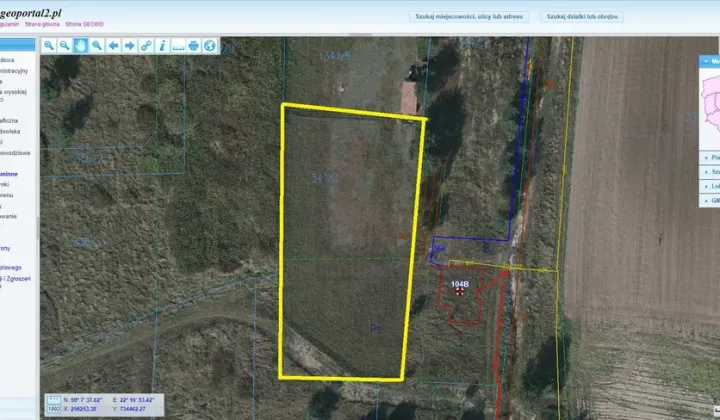Select the distance measure ruler tool
This screenshot has height=420, width=720.
(x=178, y=45)
